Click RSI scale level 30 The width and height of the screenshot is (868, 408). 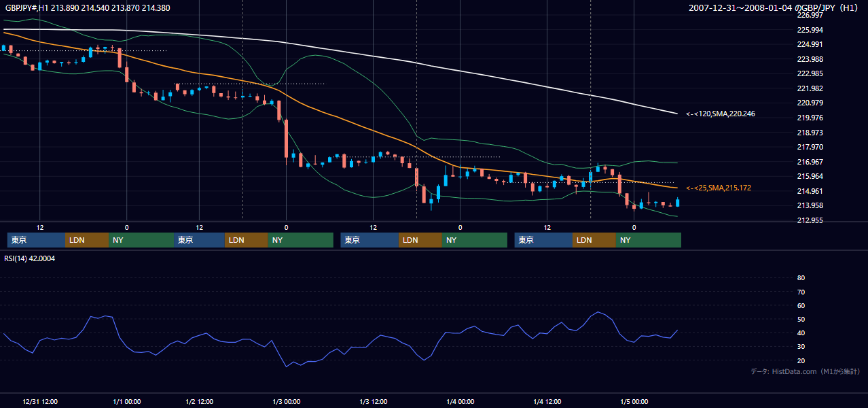[801, 347]
